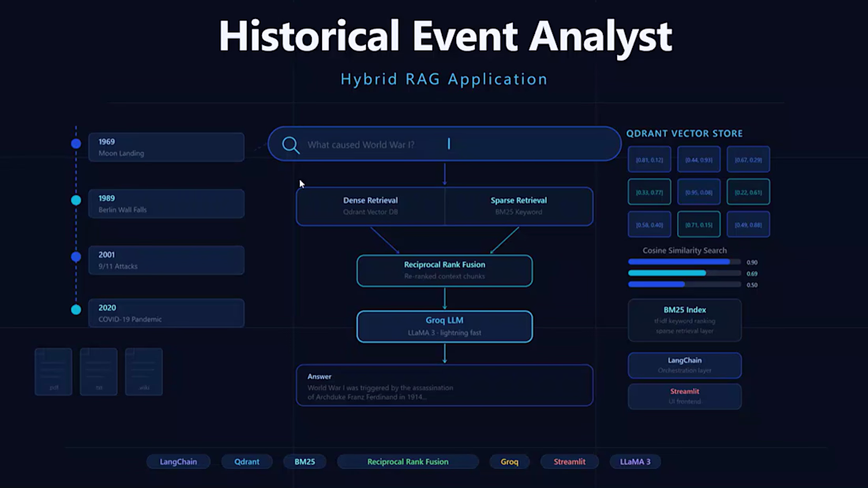Click the Streamlit UI frontend card

[685, 396]
